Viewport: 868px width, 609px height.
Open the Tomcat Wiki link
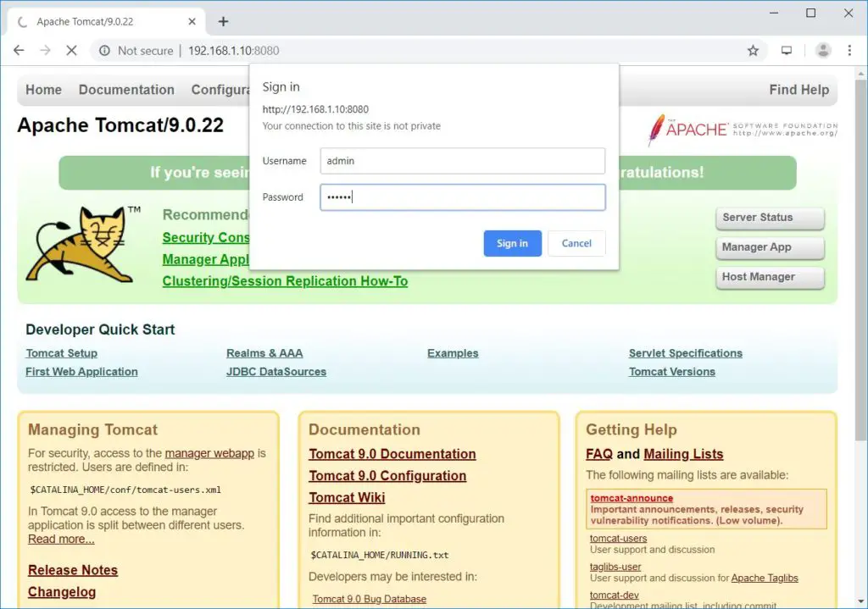tap(347, 498)
